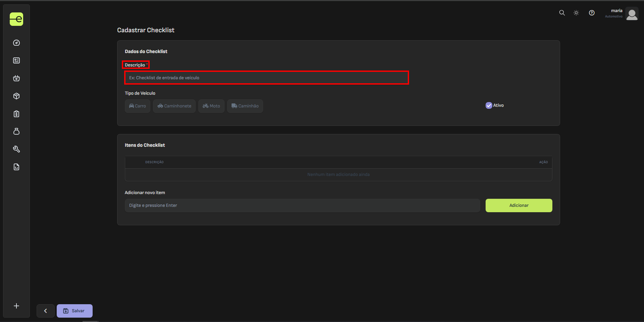Image resolution: width=644 pixels, height=322 pixels.
Task: Click the AÇÃO column header
Action: click(543, 162)
